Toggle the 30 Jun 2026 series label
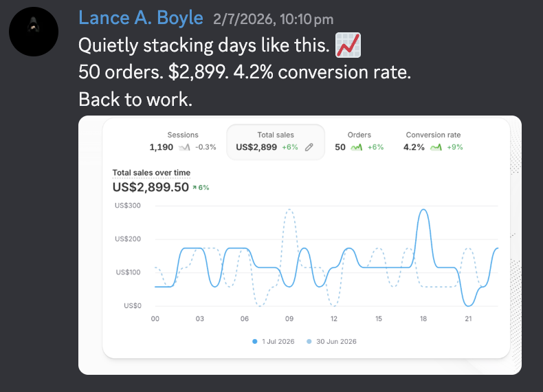This screenshot has width=543, height=392. tap(336, 341)
